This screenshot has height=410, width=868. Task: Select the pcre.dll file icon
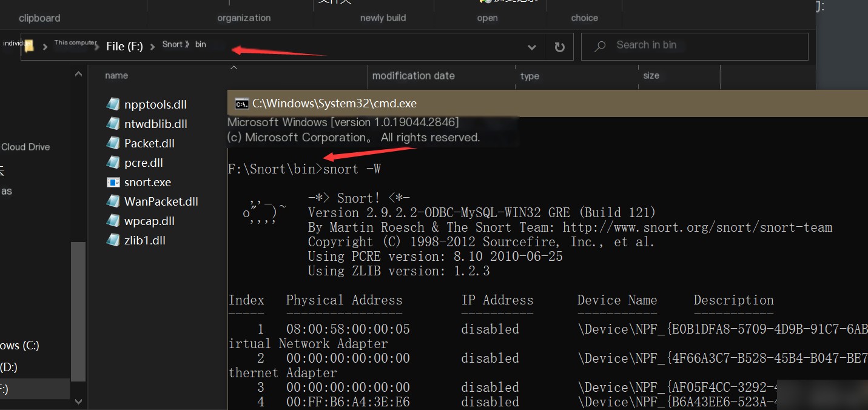[113, 163]
